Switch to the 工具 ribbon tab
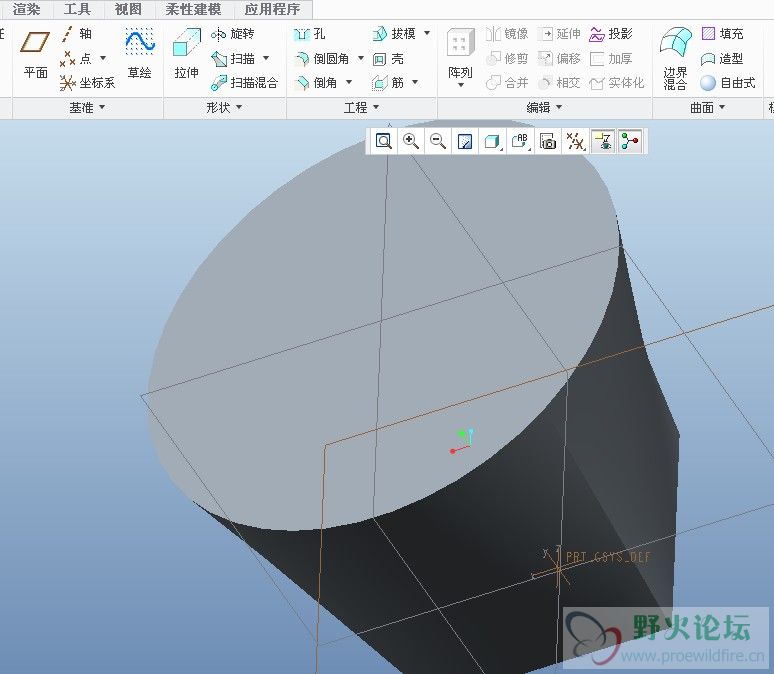This screenshot has height=674, width=774. click(77, 9)
